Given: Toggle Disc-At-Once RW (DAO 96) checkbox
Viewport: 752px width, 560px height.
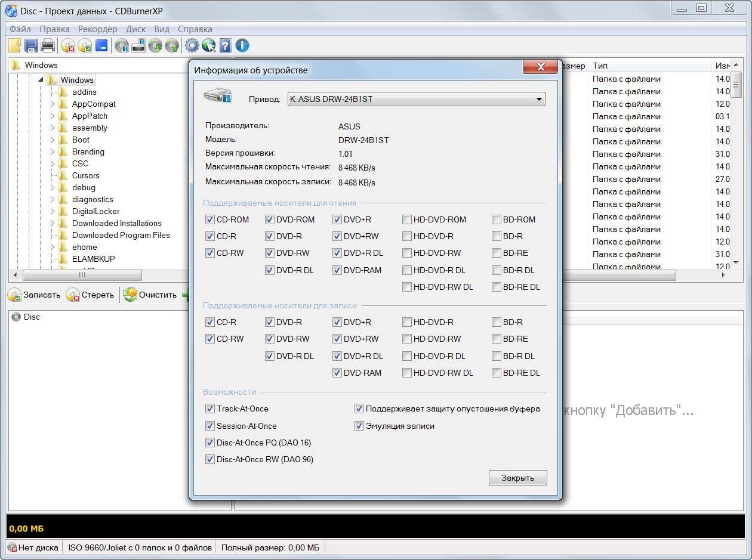Looking at the screenshot, I should click(209, 459).
